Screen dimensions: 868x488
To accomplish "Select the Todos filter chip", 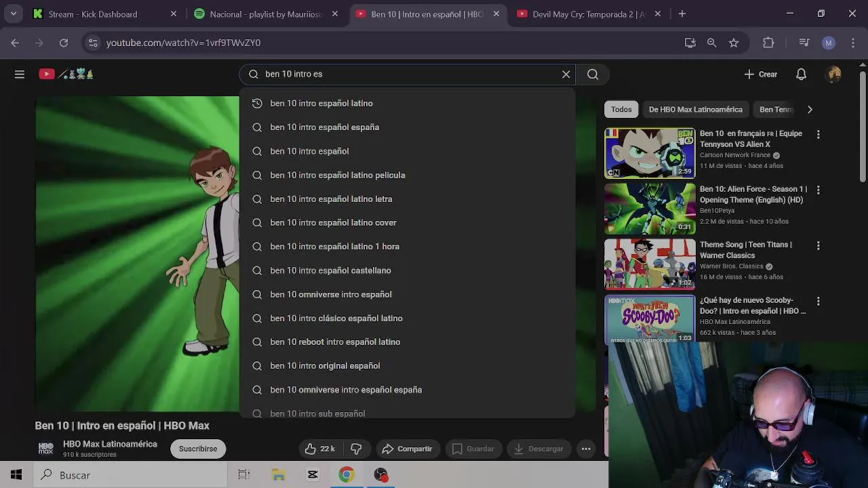I will pos(621,109).
